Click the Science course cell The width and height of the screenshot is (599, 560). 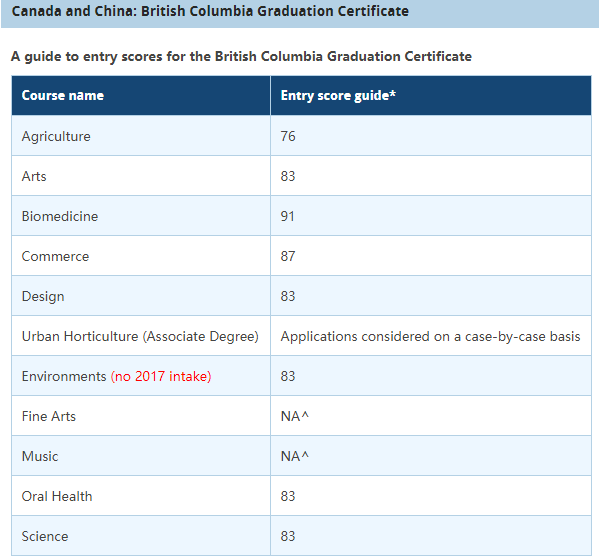(141, 536)
